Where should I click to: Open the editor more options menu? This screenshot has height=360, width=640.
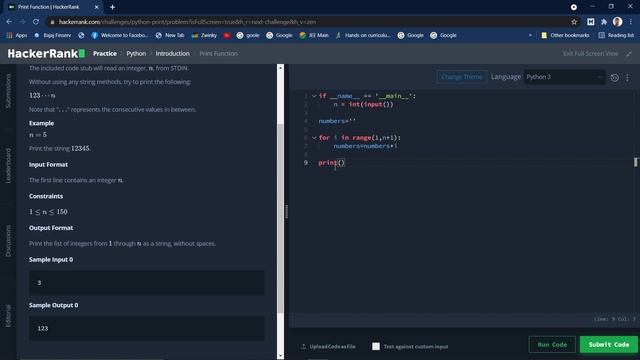click(628, 77)
